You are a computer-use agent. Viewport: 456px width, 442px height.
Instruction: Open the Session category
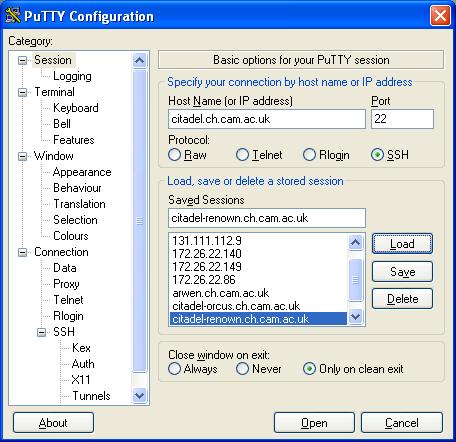coord(53,60)
